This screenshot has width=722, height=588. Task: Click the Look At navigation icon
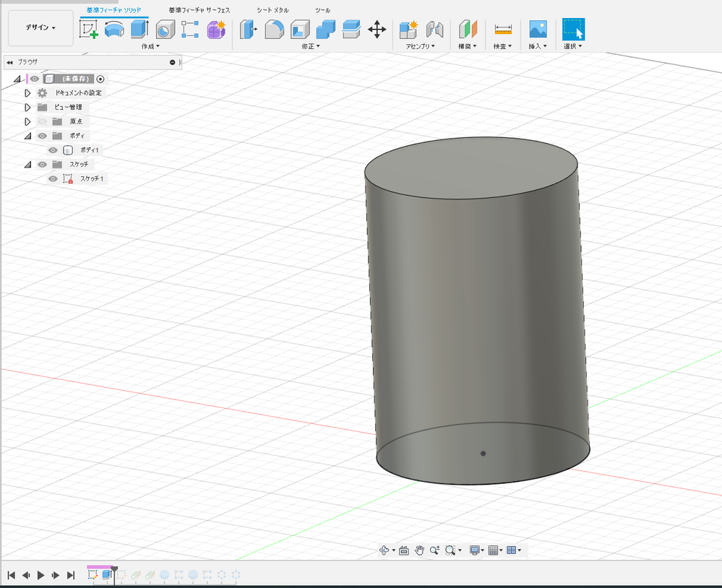pos(404,550)
